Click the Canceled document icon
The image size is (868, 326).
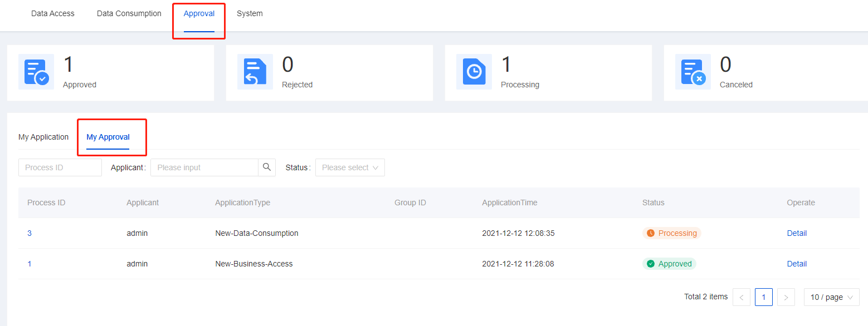[693, 72]
